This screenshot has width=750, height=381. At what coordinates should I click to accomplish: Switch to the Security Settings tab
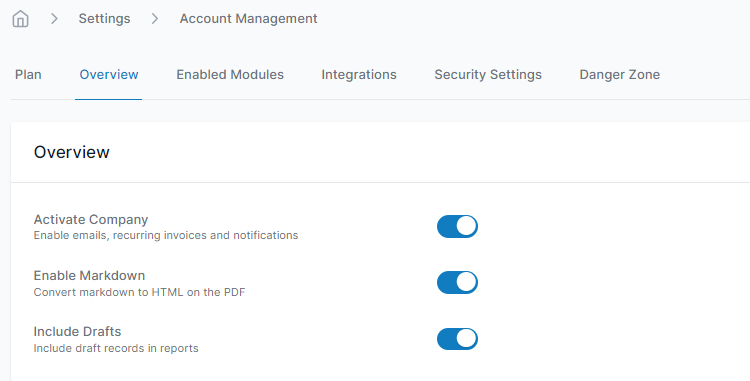[488, 75]
